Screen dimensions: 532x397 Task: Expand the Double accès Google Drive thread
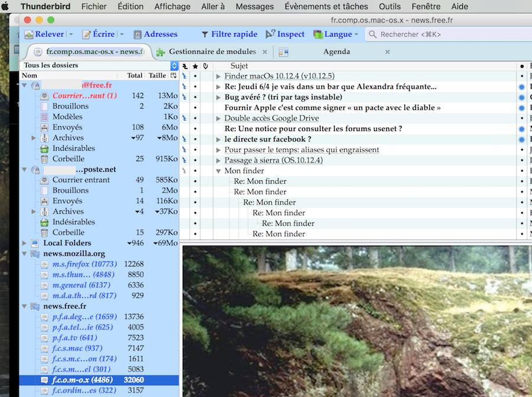click(218, 118)
